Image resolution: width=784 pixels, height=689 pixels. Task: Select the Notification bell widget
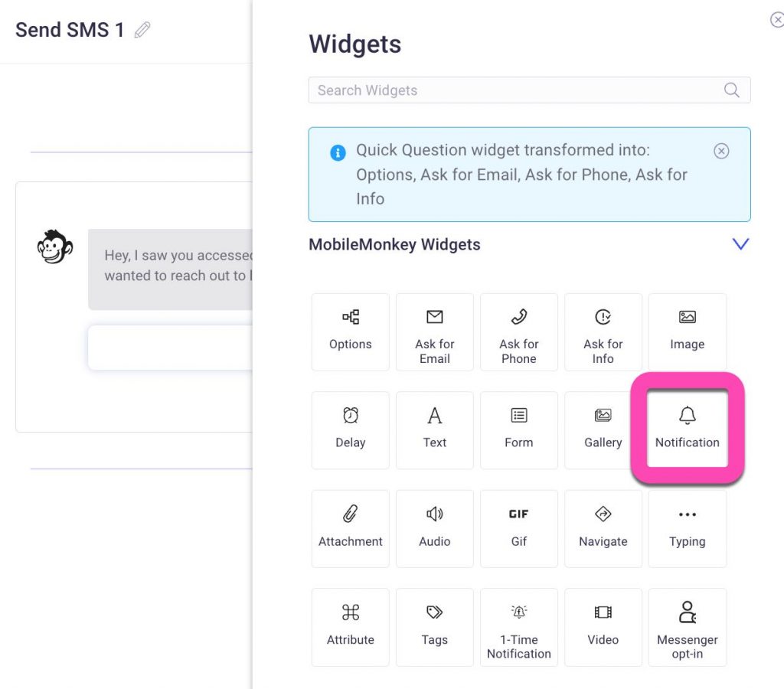coord(688,429)
